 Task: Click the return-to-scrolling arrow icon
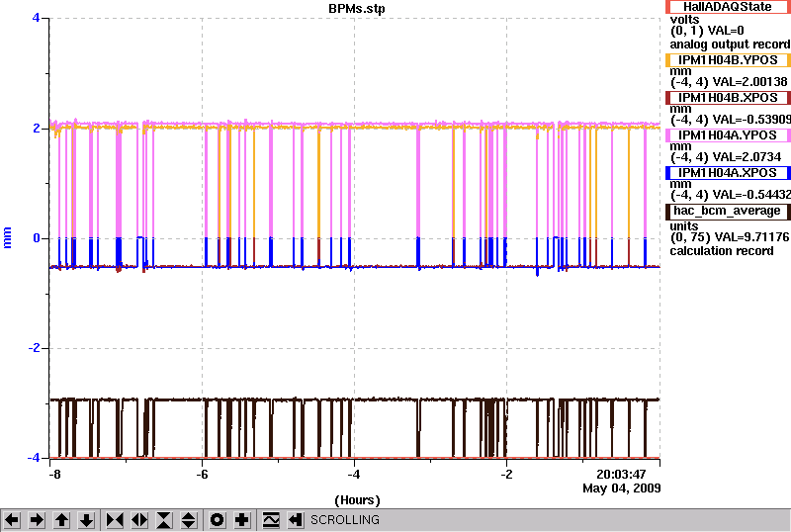tap(296, 520)
